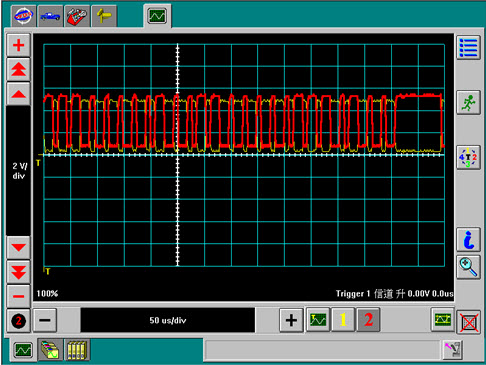486x365 pixels.
Task: Open the list menu icon at top right
Action: pyautogui.click(x=468, y=48)
